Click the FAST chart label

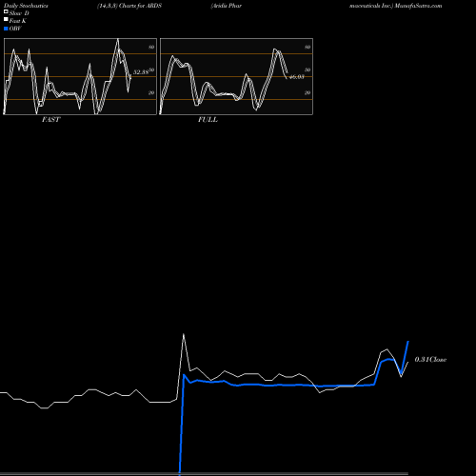click(x=51, y=120)
